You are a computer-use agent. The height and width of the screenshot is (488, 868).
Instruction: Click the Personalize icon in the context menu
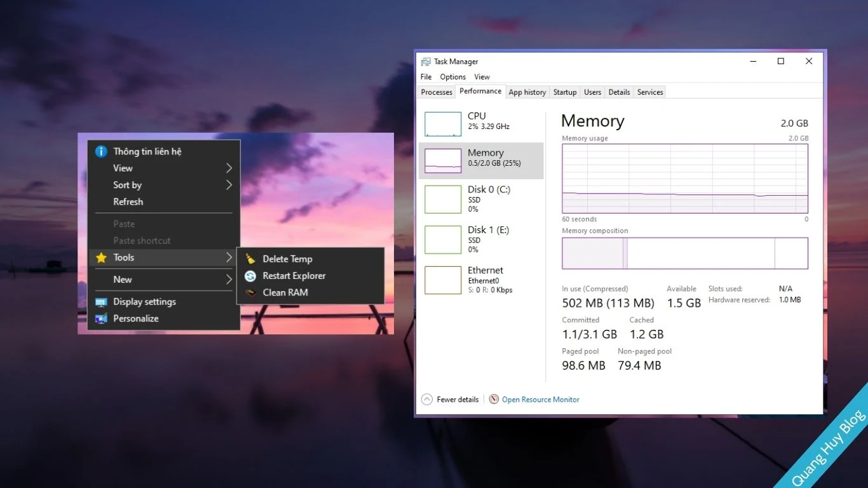click(101, 318)
